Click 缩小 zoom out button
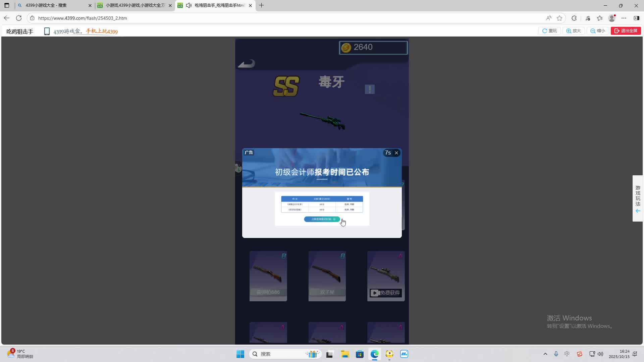This screenshot has height=362, width=644. coord(598,31)
